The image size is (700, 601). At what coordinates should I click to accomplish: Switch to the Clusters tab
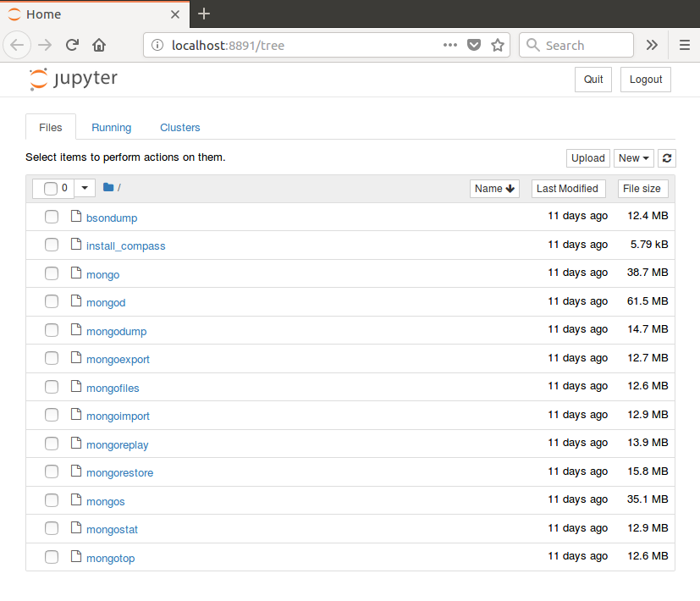click(180, 127)
